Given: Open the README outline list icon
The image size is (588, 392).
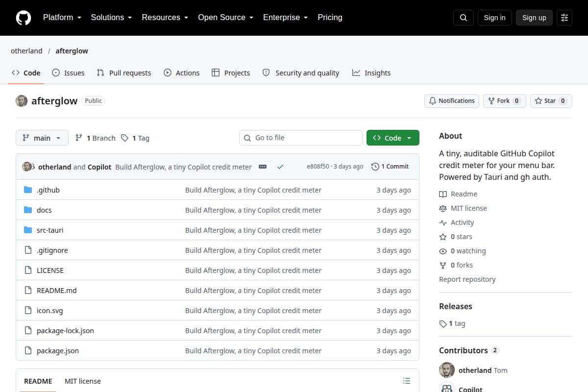Looking at the screenshot, I should [406, 381].
